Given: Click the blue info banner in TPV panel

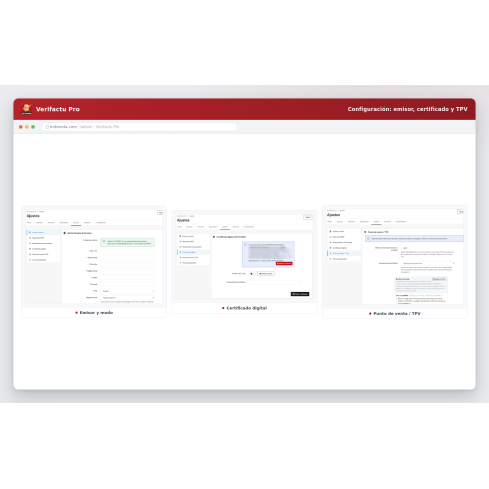Looking at the screenshot, I should pyautogui.click(x=414, y=239).
